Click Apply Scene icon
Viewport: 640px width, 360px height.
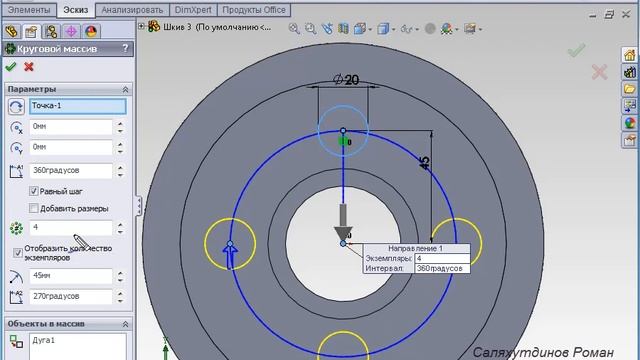[447, 29]
